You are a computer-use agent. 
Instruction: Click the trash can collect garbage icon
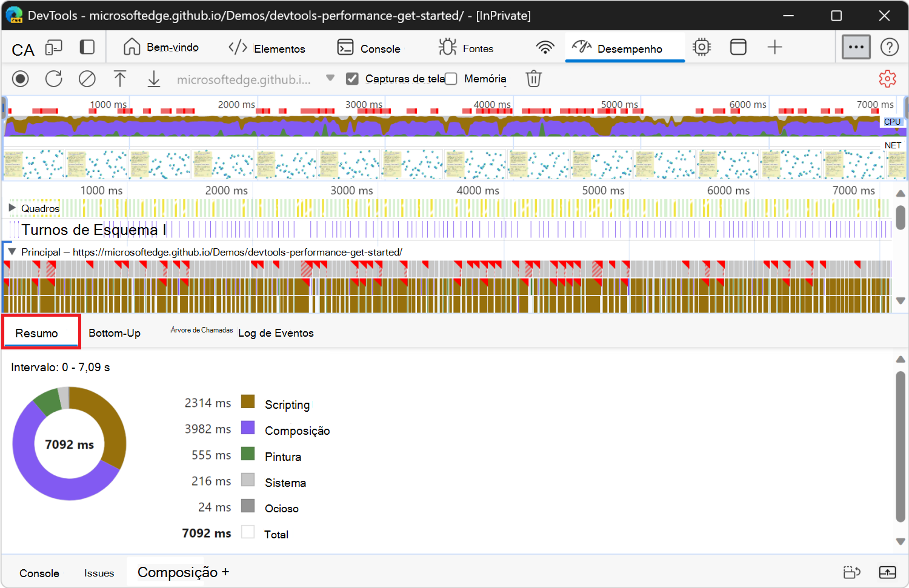click(533, 79)
